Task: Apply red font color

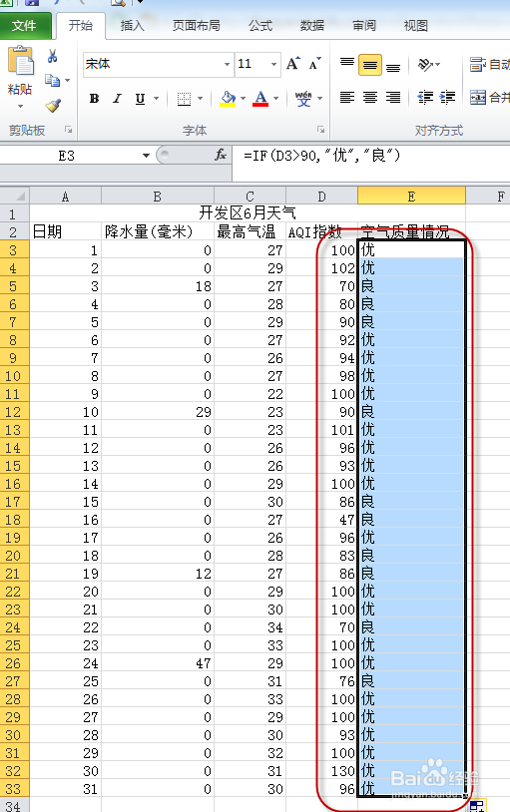Action: (260, 99)
